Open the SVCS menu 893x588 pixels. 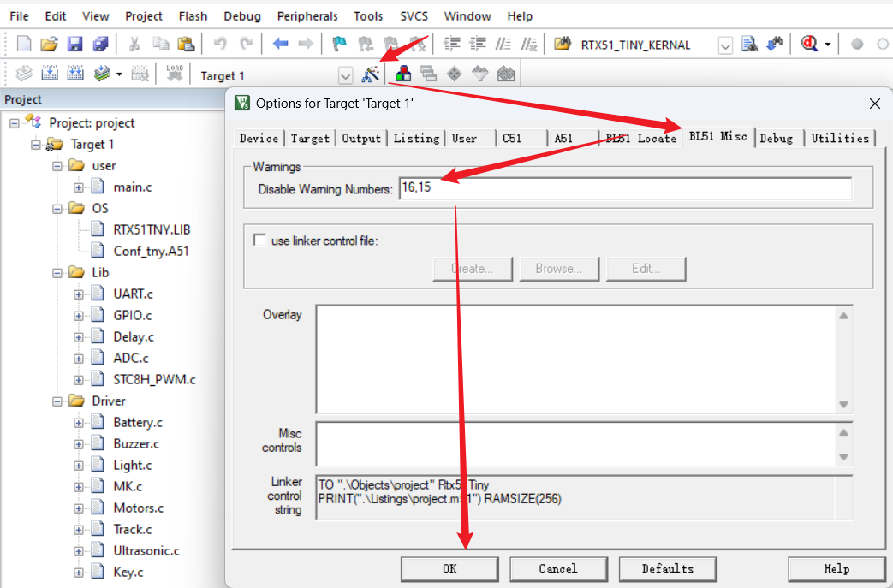tap(414, 16)
